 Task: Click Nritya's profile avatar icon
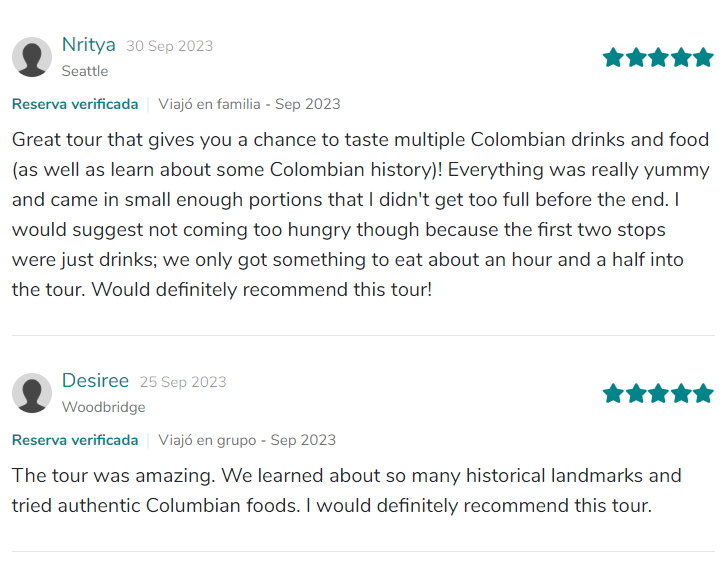(32, 57)
